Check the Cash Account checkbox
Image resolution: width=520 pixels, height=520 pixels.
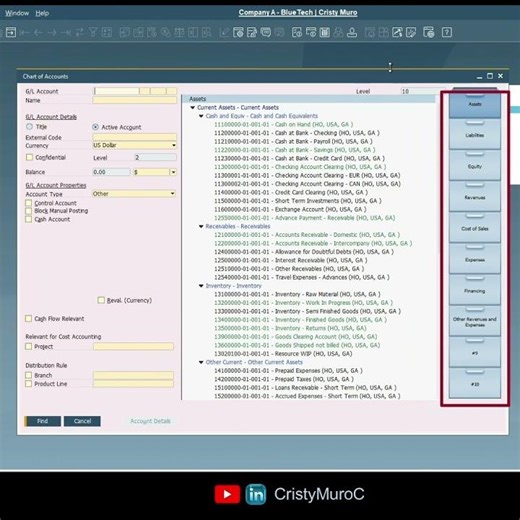coord(29,219)
